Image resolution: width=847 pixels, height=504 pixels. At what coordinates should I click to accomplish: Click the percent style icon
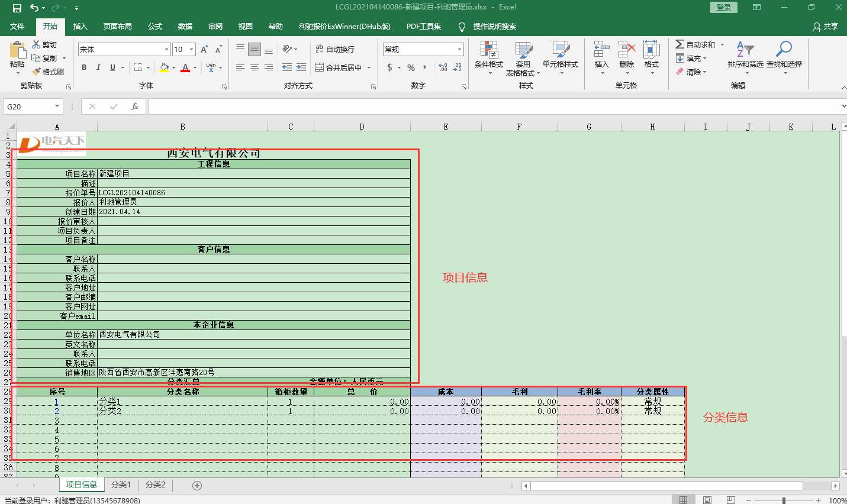point(411,67)
